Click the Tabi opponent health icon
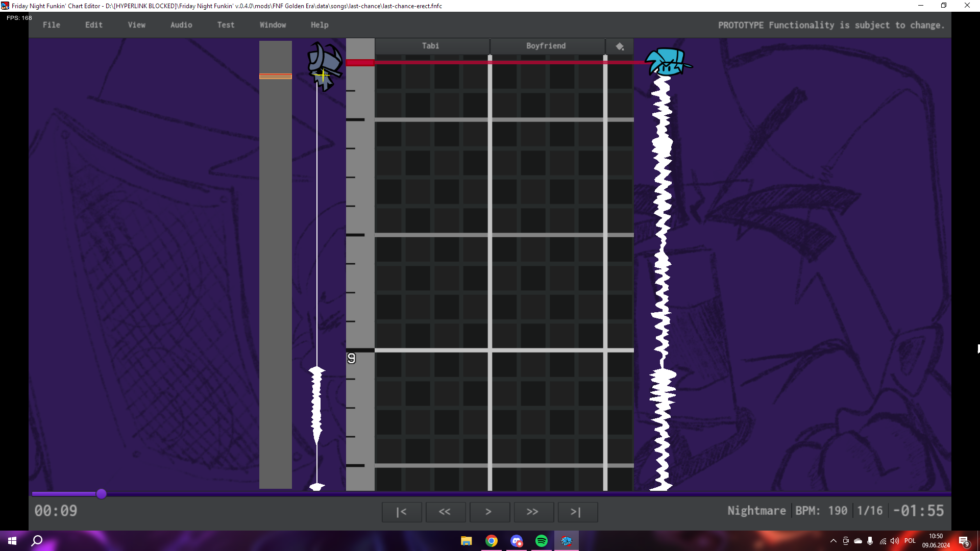The image size is (980, 551). pyautogui.click(x=325, y=66)
